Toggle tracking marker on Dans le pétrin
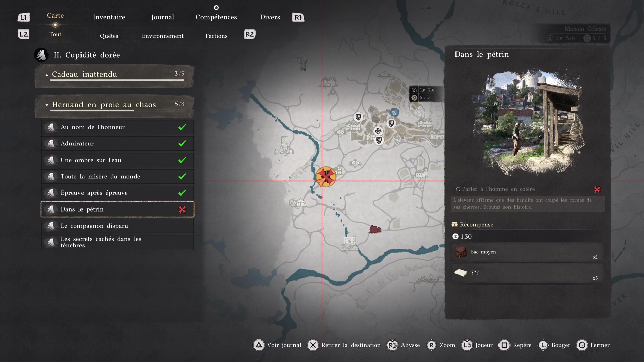Screen dimensions: 644x362 pyautogui.click(x=182, y=209)
